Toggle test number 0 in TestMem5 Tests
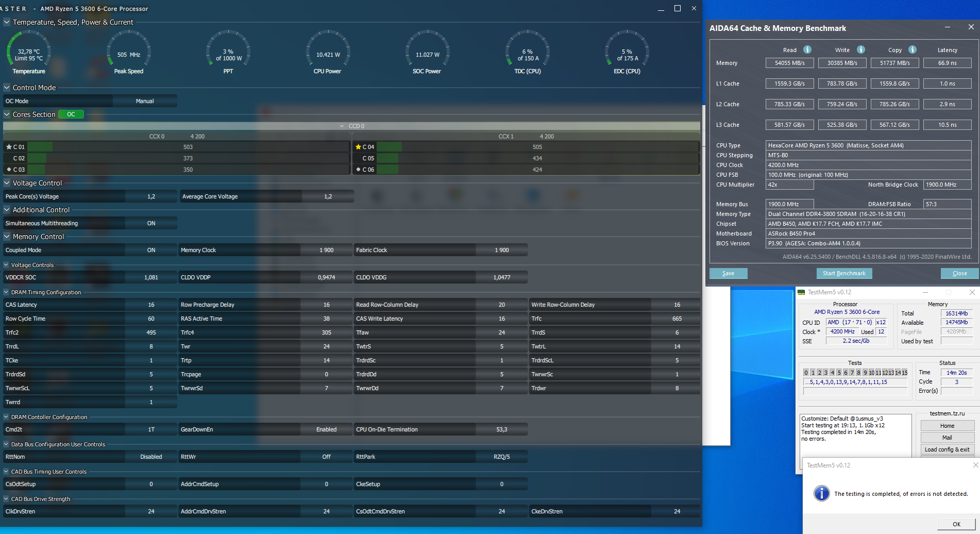 click(806, 373)
